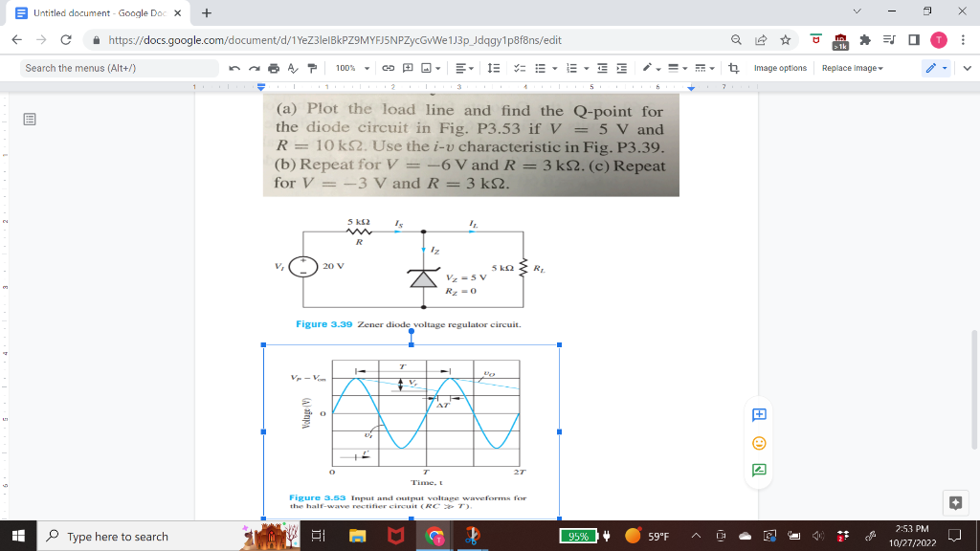This screenshot has height=551, width=980.
Task: Click the Search the menus field
Action: (x=120, y=68)
